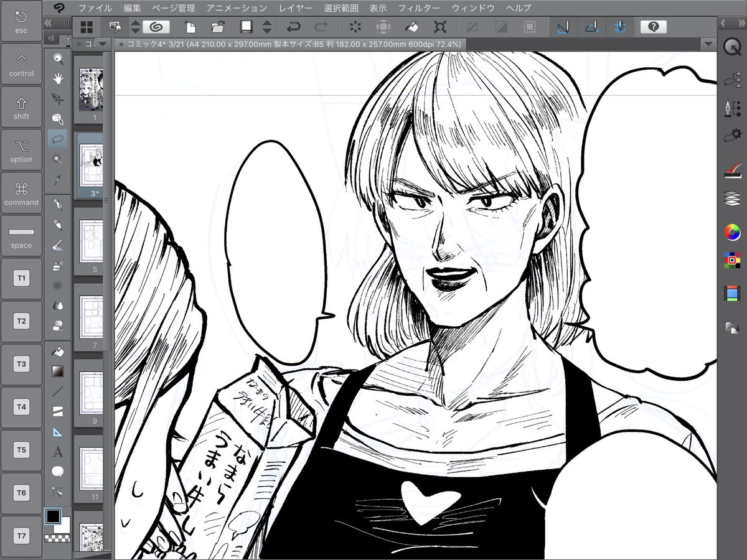
Task: Select the Gradient tool
Action: tap(58, 371)
